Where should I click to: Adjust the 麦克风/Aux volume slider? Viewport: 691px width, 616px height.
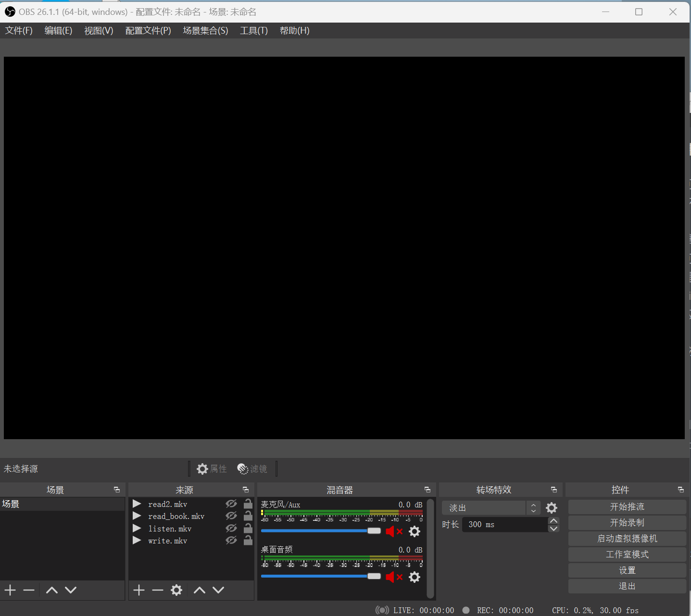(x=321, y=531)
